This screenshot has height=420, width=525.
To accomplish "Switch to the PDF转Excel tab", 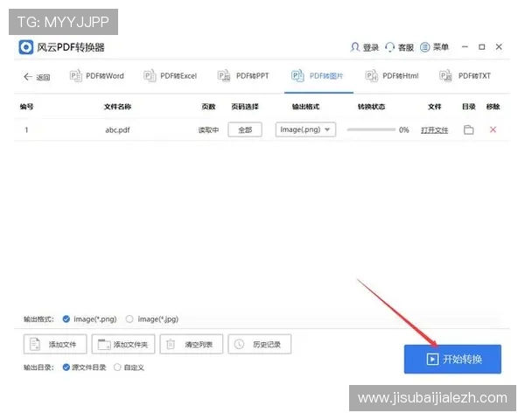I will 171,76.
